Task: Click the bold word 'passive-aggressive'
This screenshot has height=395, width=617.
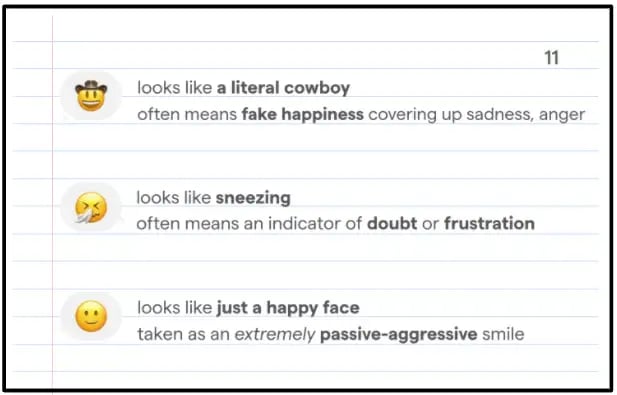Action: [x=399, y=335]
